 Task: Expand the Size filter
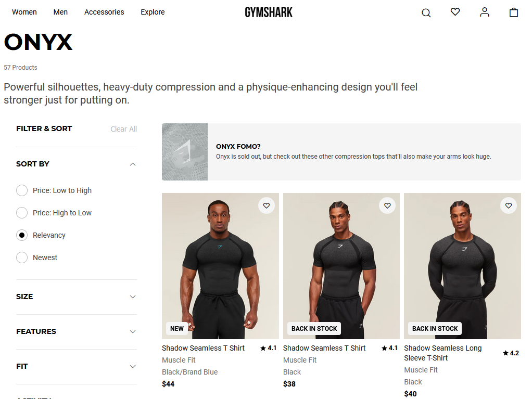coord(133,297)
